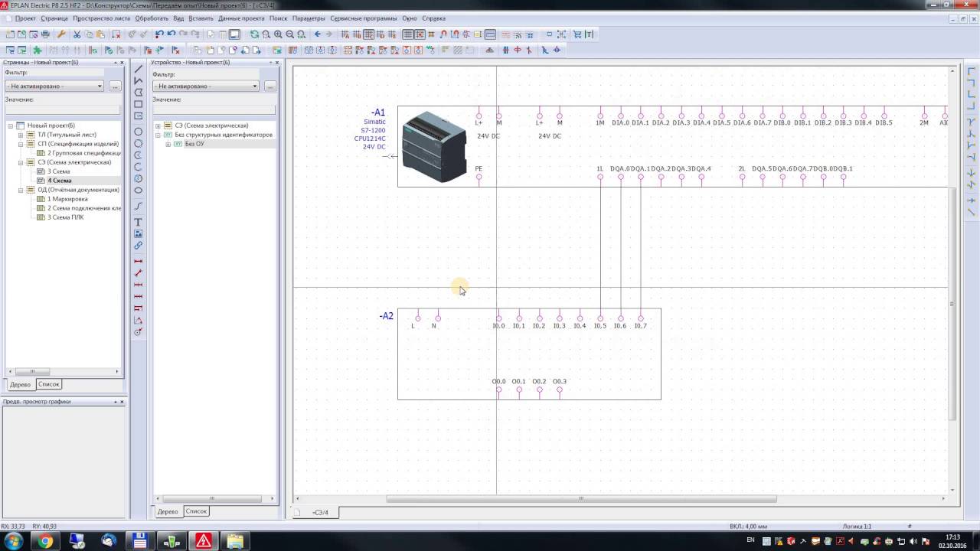Click the blue Back arrow icon
The height and width of the screenshot is (551, 980).
click(x=317, y=34)
